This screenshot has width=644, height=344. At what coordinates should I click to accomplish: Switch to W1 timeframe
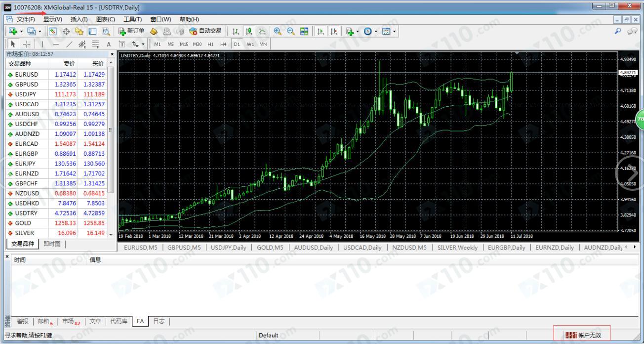250,44
